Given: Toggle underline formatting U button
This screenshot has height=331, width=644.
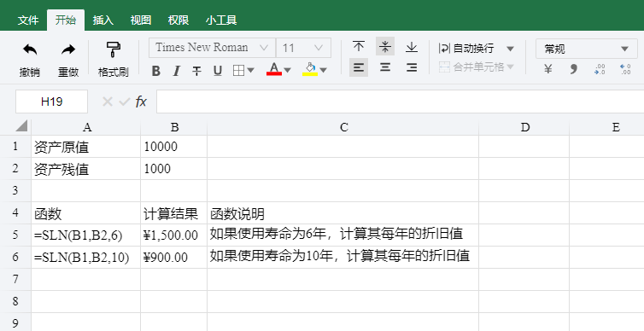Looking at the screenshot, I should tap(218, 71).
